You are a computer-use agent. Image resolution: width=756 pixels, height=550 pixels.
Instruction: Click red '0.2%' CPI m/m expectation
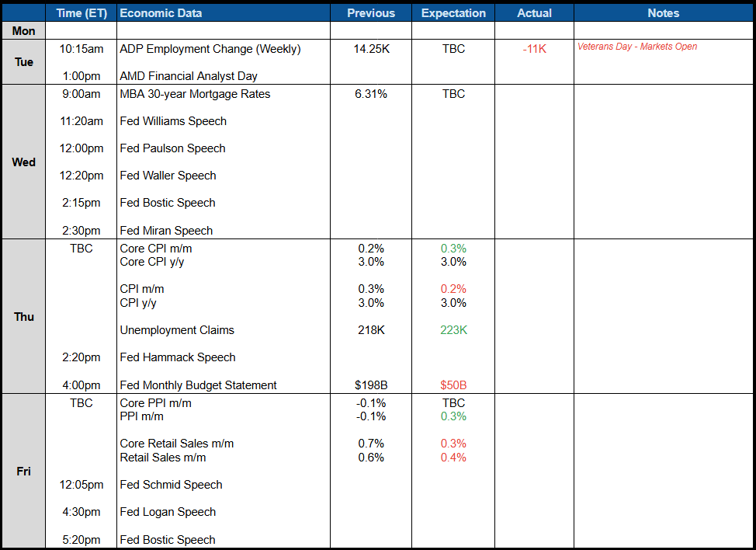click(453, 289)
